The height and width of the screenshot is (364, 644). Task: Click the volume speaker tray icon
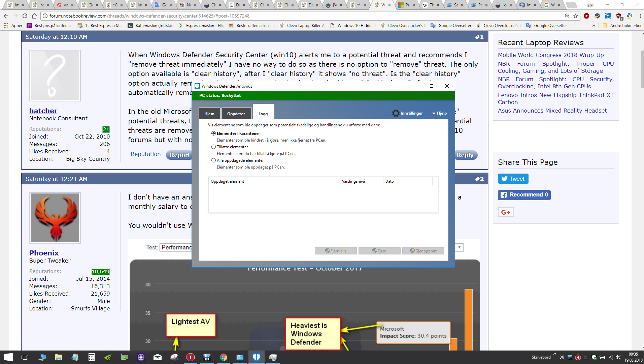(x=618, y=357)
